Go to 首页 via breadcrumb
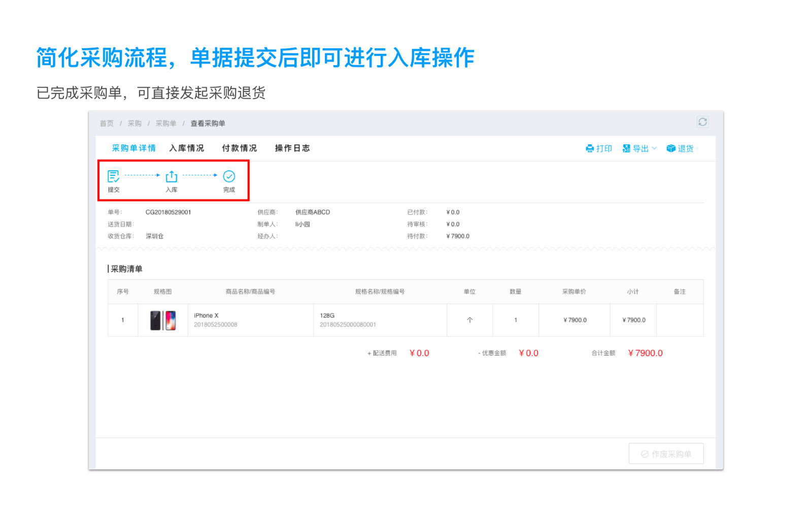 click(107, 123)
